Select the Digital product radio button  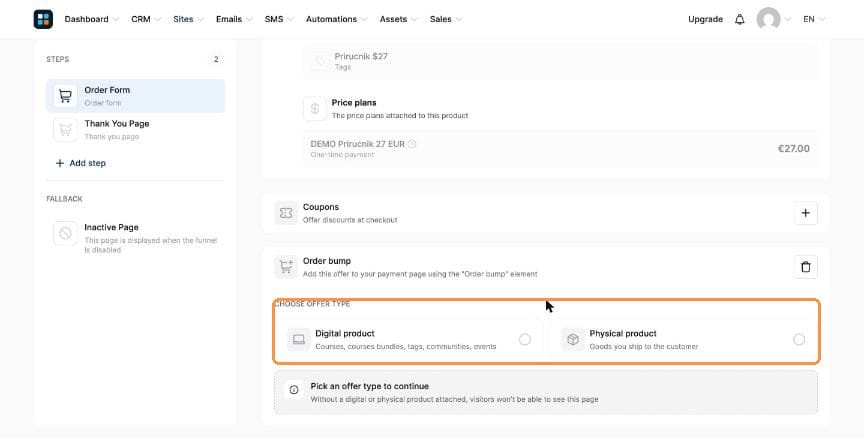click(x=525, y=339)
